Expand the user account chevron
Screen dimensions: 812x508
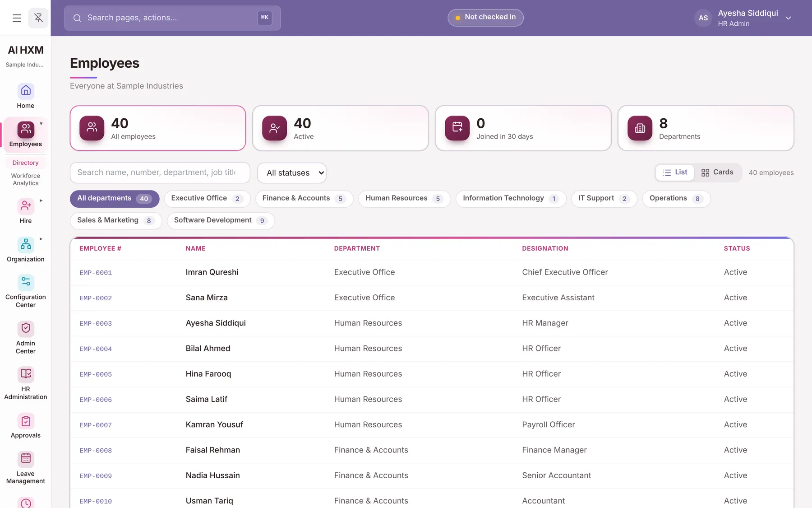click(x=788, y=18)
